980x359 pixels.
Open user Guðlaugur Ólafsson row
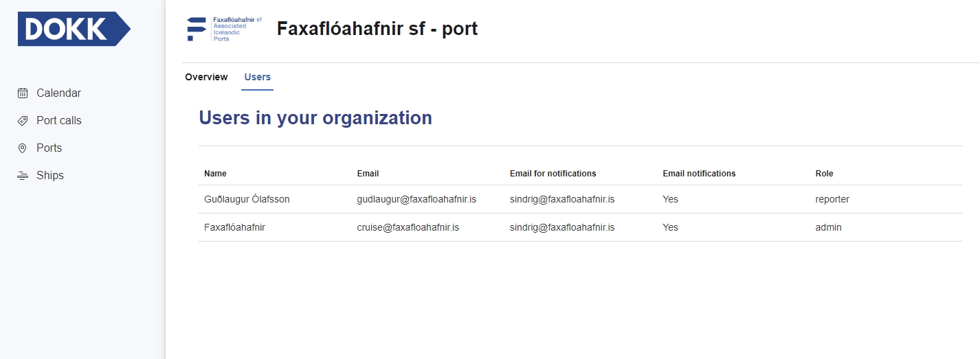tap(247, 200)
